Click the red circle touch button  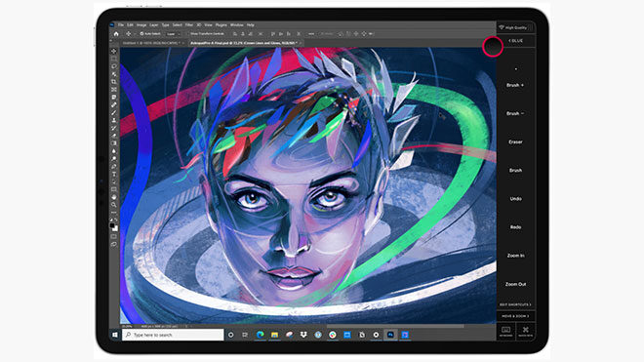point(493,47)
